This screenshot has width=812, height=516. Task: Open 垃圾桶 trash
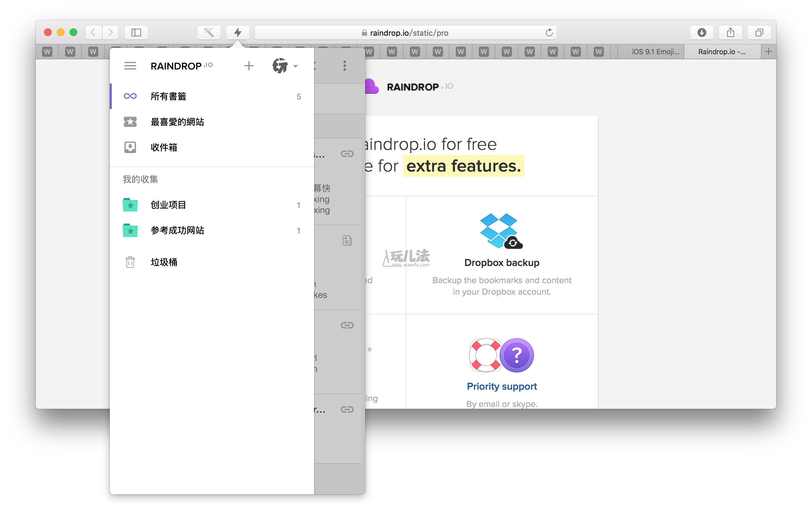pos(212,262)
